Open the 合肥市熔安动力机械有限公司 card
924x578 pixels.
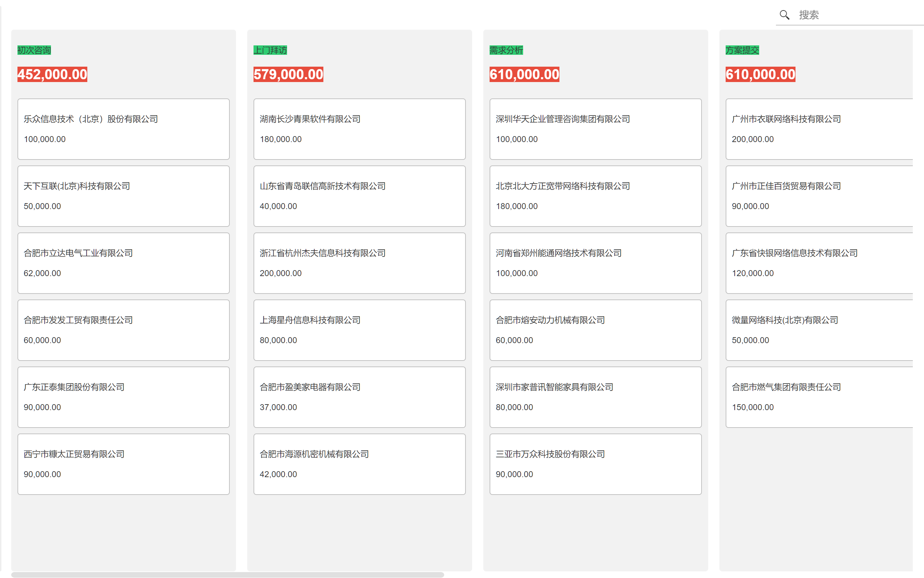[595, 330]
